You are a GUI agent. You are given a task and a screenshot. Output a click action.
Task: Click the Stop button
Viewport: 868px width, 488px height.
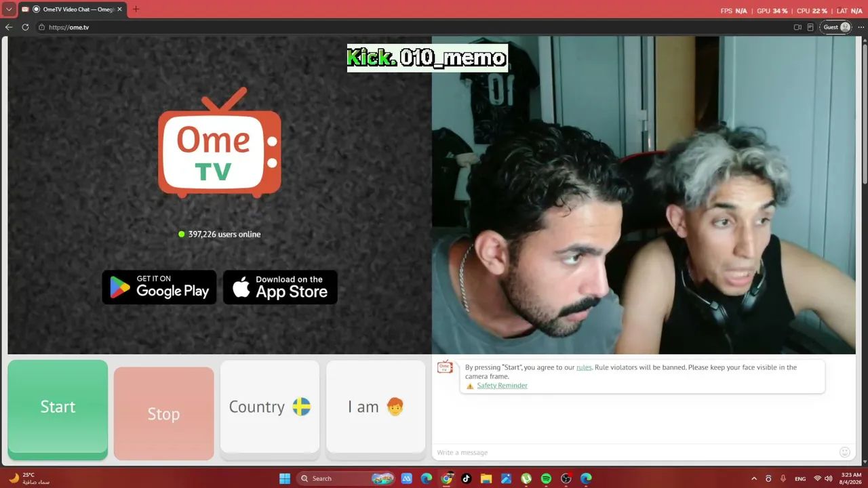(x=163, y=413)
